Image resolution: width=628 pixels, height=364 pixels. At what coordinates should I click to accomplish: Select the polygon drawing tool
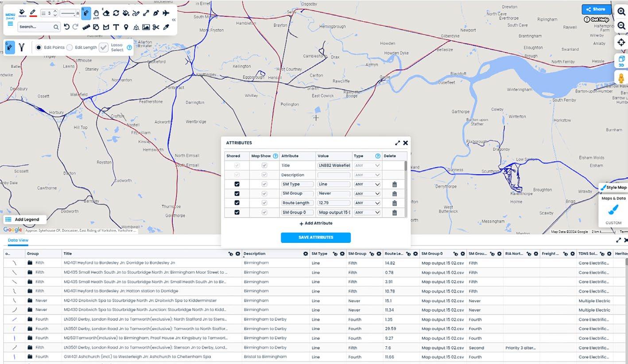[x=106, y=27]
